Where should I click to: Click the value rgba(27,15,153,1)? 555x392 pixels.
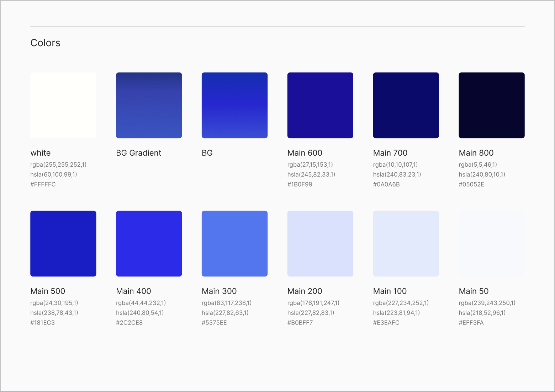(x=310, y=165)
